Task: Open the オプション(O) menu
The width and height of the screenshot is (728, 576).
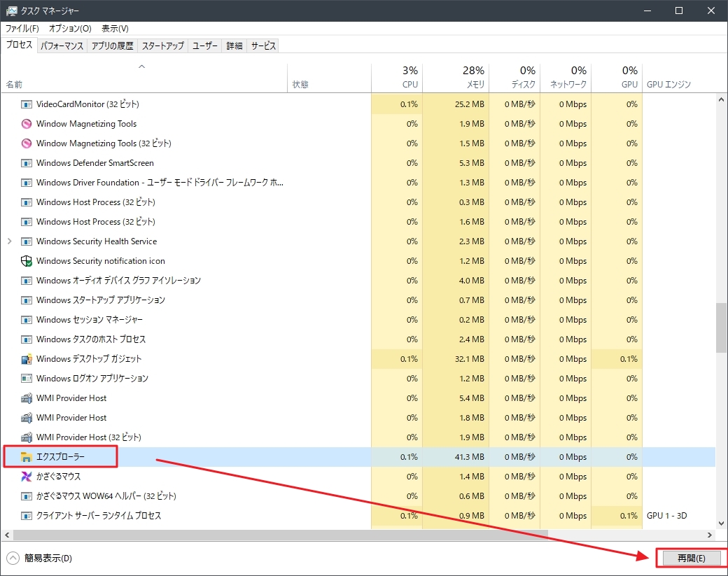Action: coord(70,28)
